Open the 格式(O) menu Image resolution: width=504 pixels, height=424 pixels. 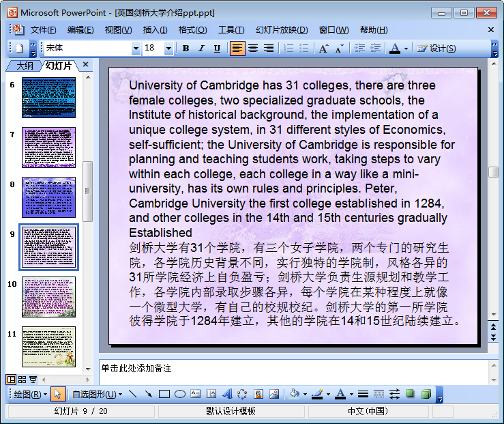pos(192,30)
